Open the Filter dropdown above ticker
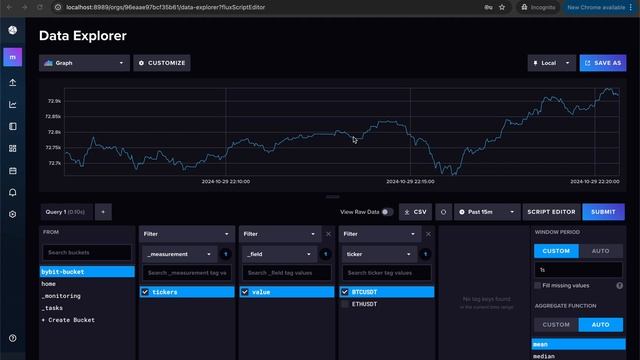The height and width of the screenshot is (360, 640). pyautogui.click(x=380, y=234)
